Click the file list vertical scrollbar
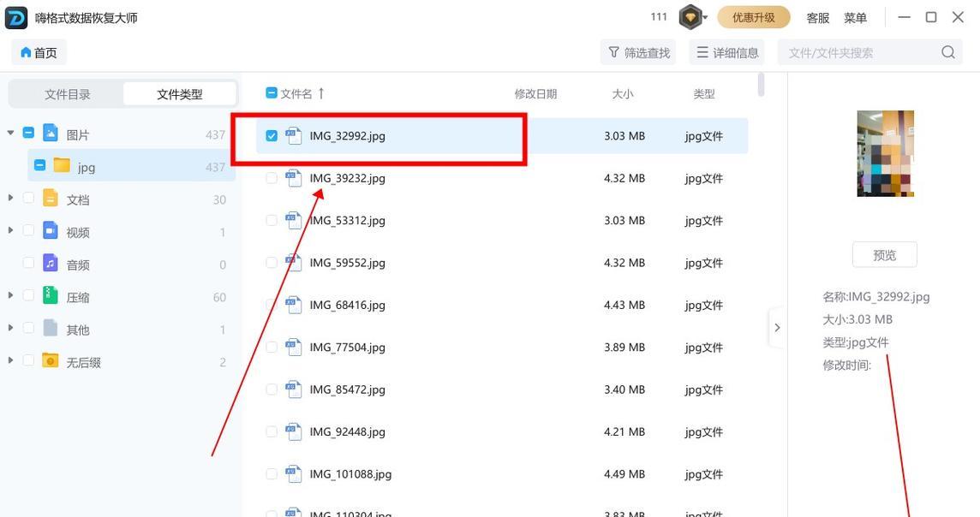980x517 pixels. [761, 85]
